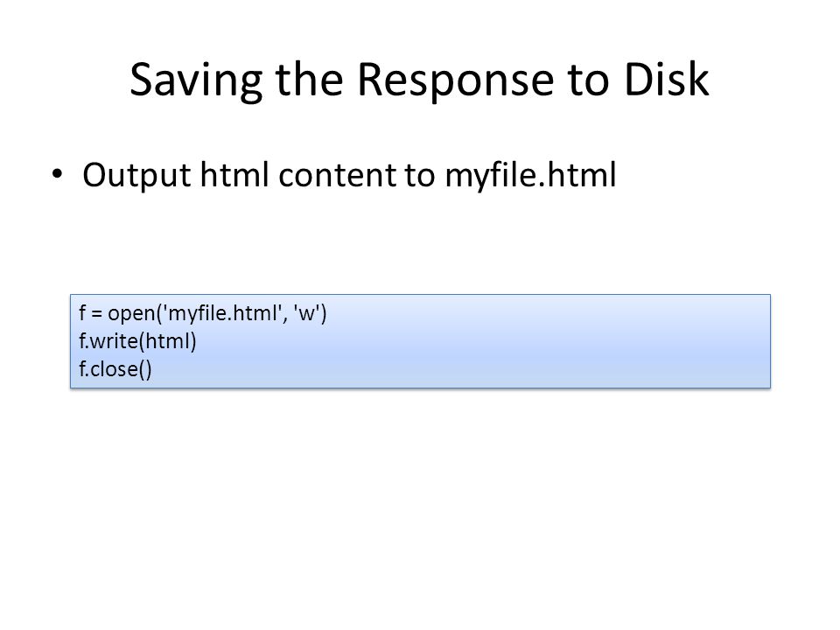The width and height of the screenshot is (840, 630).
Task: Click the "f.close()" code line
Action: (x=115, y=368)
